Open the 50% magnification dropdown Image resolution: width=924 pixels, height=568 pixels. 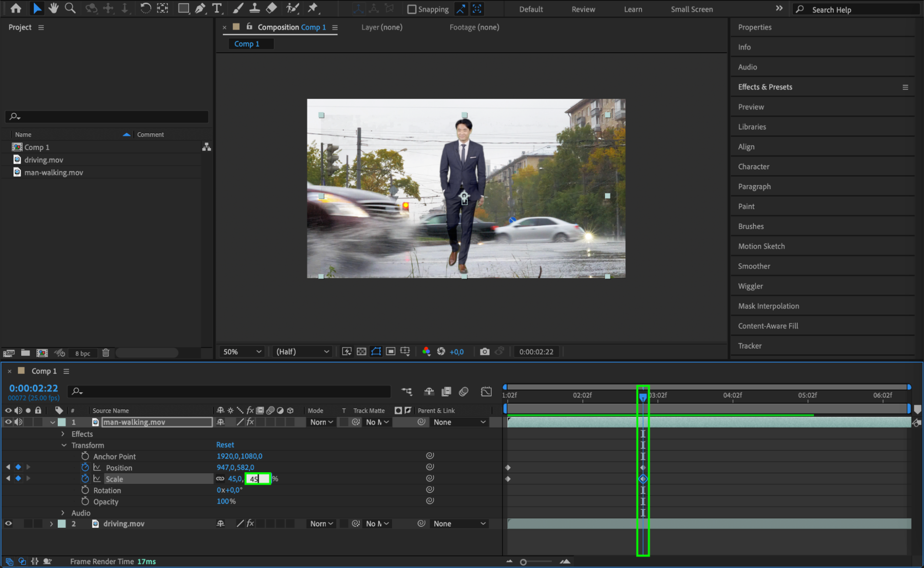(242, 352)
